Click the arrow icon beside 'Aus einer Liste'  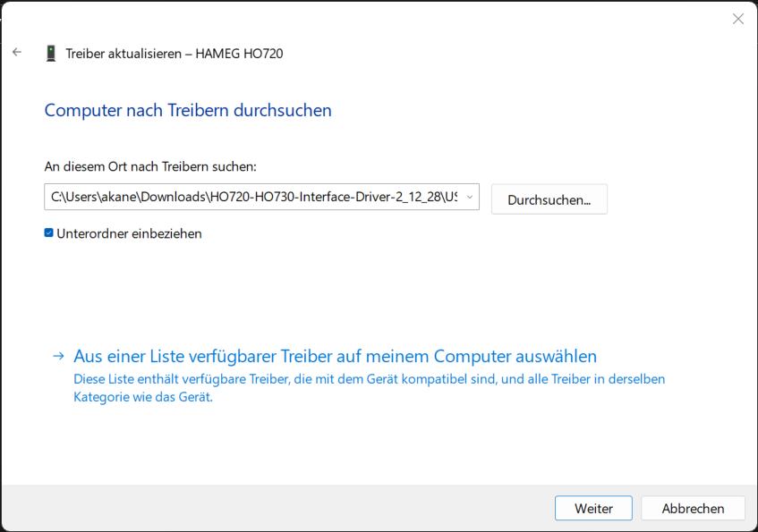(x=58, y=356)
